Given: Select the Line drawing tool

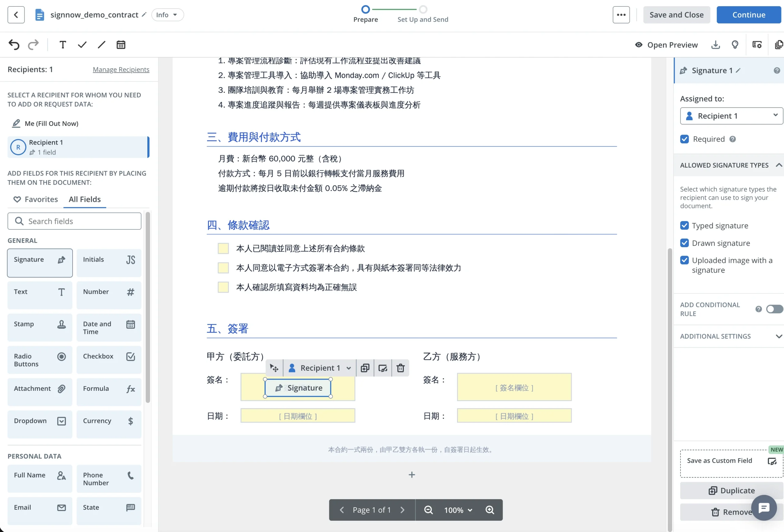Looking at the screenshot, I should coord(100,44).
